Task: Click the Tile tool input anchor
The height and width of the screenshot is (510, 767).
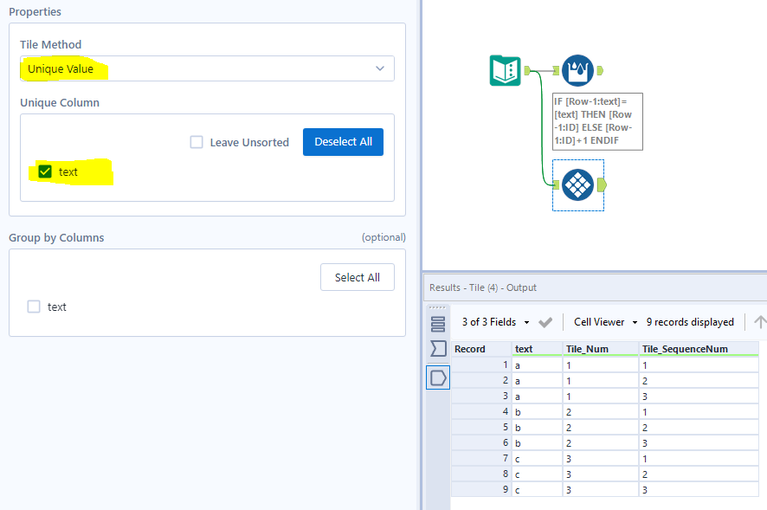Action: (556, 185)
